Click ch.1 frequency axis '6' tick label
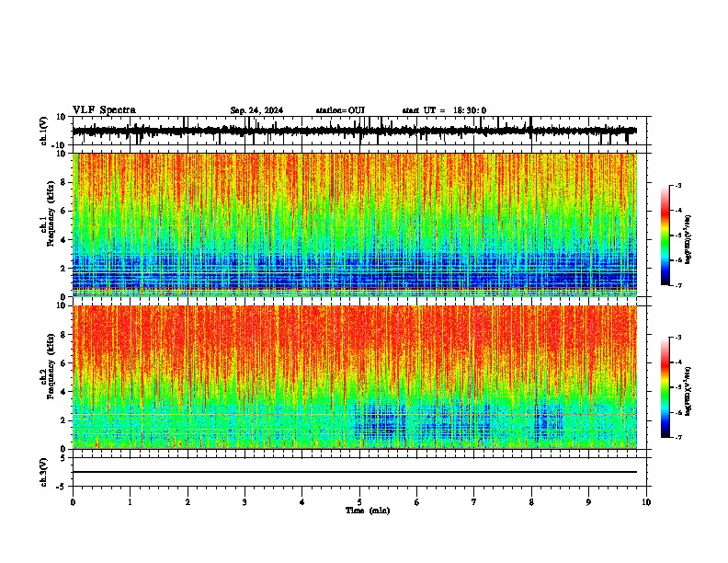 64,211
